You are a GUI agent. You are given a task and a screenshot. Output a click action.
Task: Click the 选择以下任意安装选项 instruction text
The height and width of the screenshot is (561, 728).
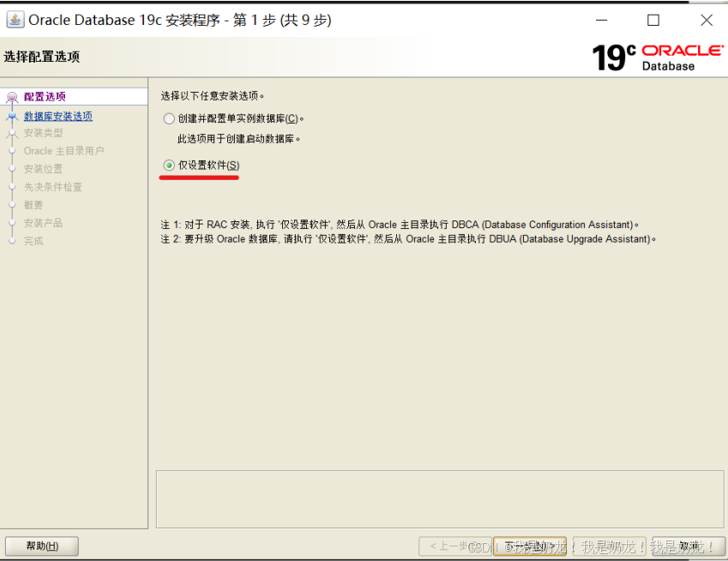click(213, 96)
